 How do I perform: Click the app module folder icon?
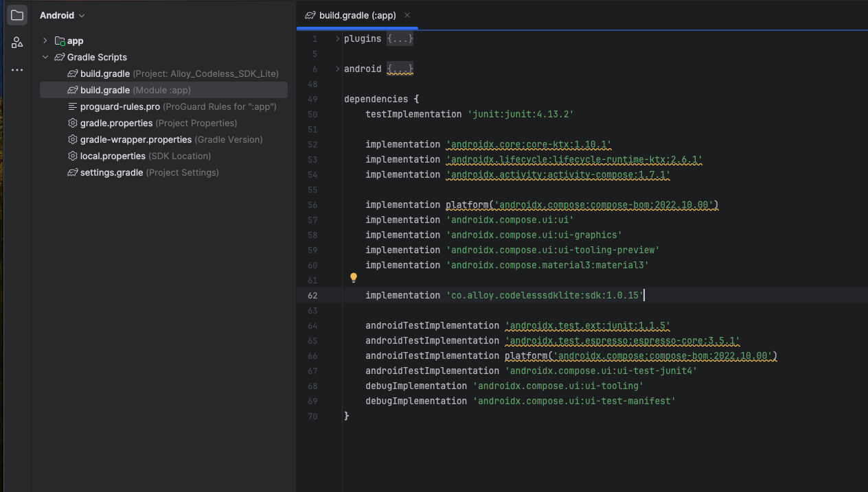coord(60,41)
